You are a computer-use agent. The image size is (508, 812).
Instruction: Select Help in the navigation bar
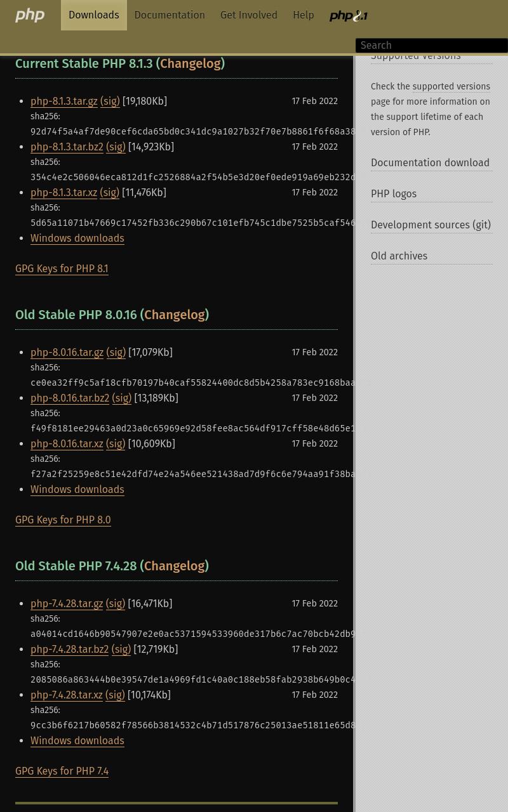point(304,15)
